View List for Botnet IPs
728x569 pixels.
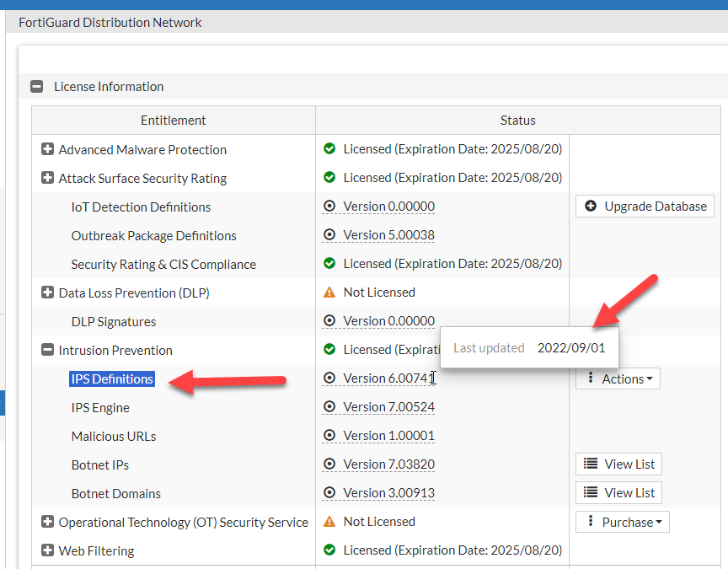point(618,464)
